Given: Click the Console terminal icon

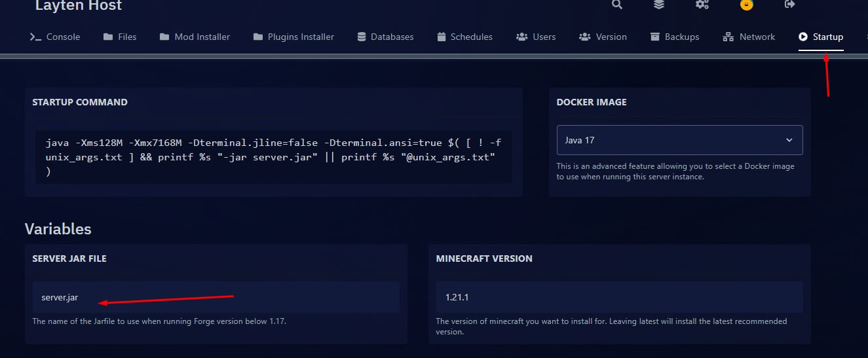Looking at the screenshot, I should click(x=36, y=37).
